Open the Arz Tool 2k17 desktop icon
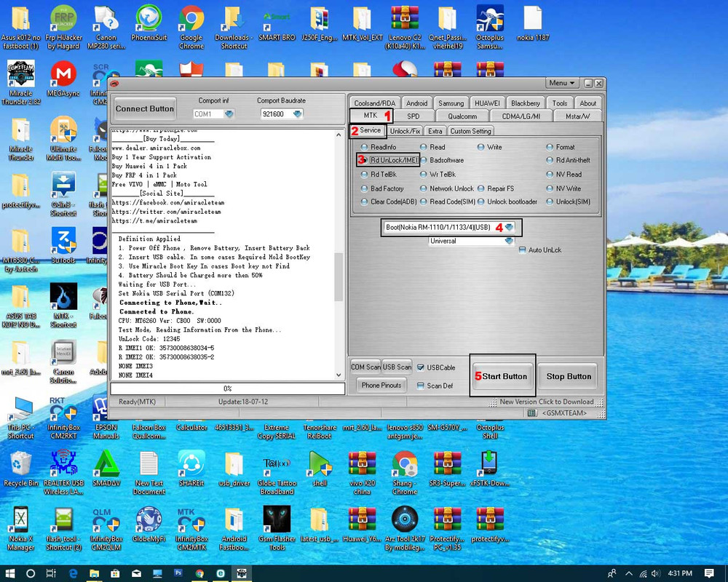This screenshot has height=582, width=728. (x=404, y=528)
